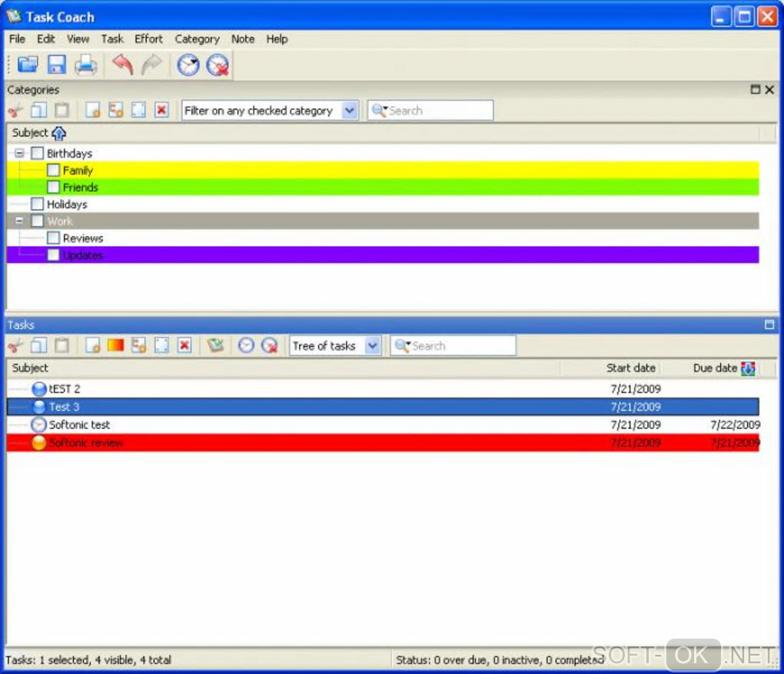The height and width of the screenshot is (674, 784).
Task: Open the 'Tree of tasks' view dropdown
Action: (x=373, y=346)
